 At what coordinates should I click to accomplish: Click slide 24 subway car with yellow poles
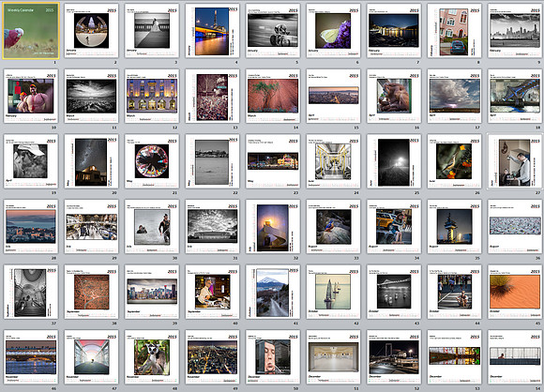click(333, 161)
